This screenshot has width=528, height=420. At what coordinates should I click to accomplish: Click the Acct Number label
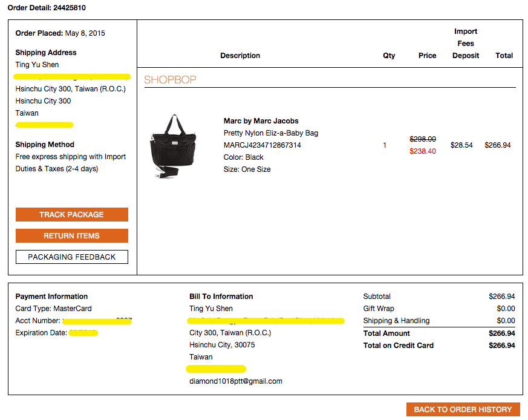pyautogui.click(x=37, y=321)
